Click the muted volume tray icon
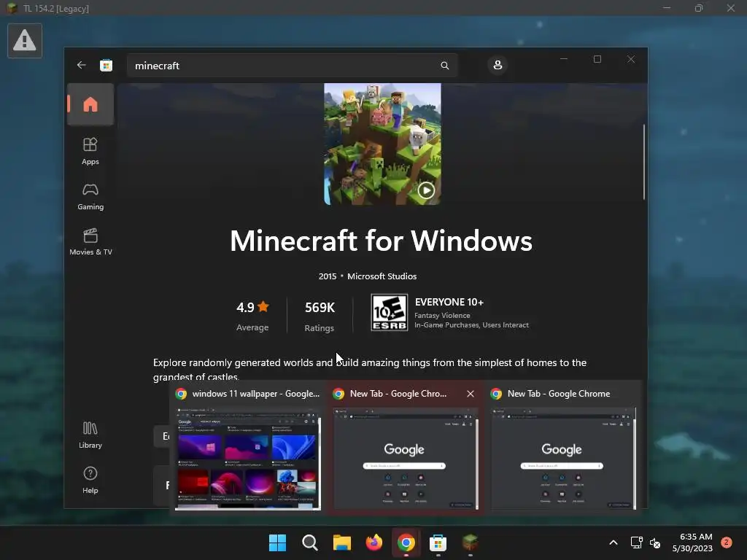This screenshot has width=747, height=560. point(656,542)
